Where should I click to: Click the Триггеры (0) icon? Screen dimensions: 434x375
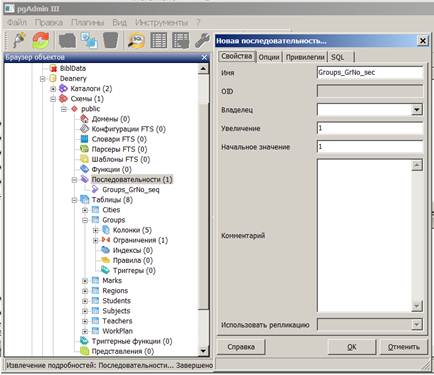coord(105,270)
